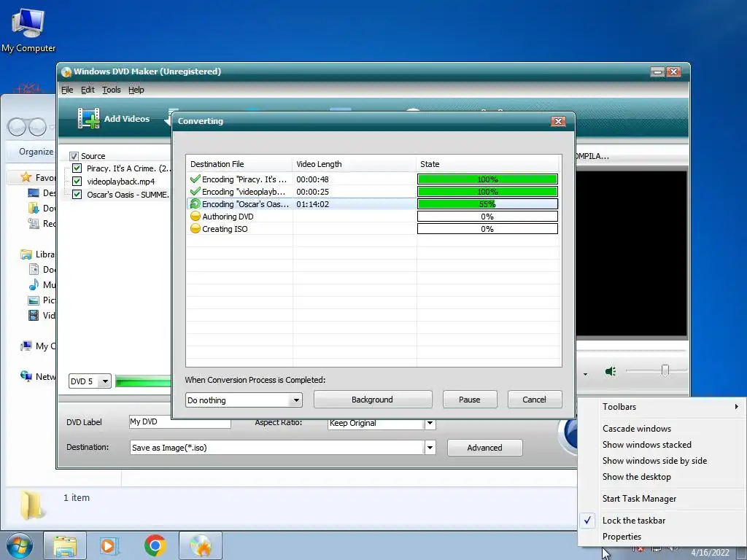Click the green check icon for Piracy encoding
Screen dimensions: 747x560
[x=195, y=179]
